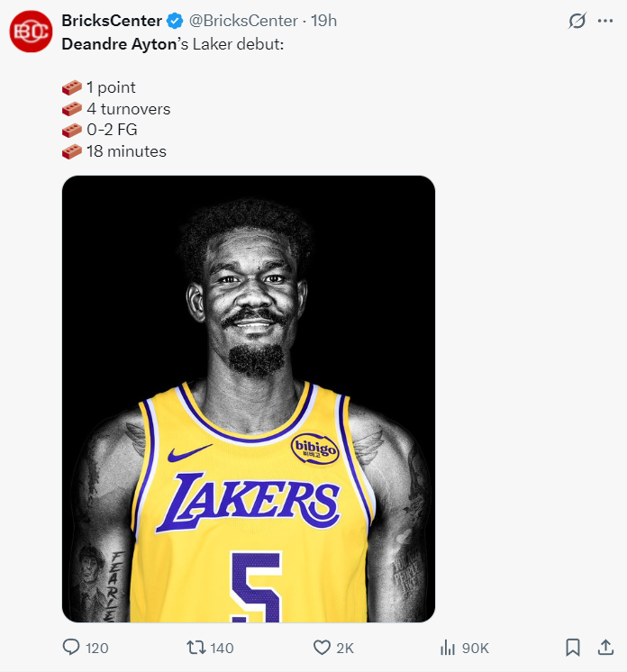This screenshot has height=672, width=627.
Task: Open the 19h timestamp link
Action: point(323,21)
